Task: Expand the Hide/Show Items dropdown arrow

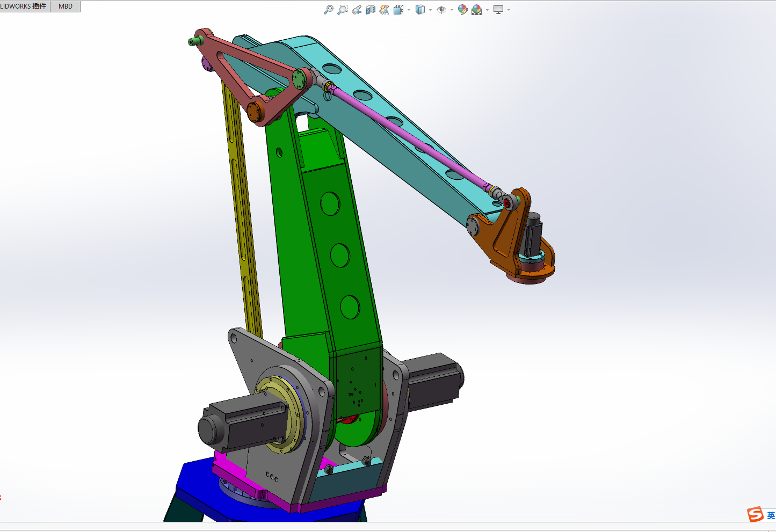Action: 452,10
